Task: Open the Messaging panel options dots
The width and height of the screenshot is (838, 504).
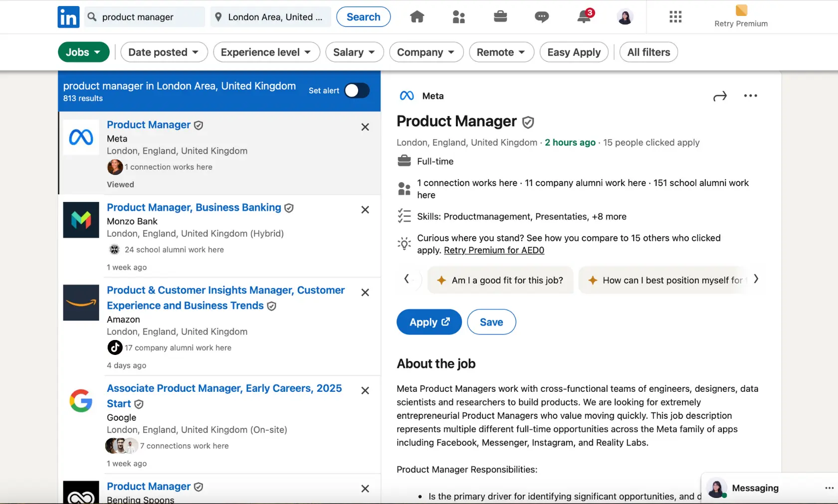Action: coord(829,488)
